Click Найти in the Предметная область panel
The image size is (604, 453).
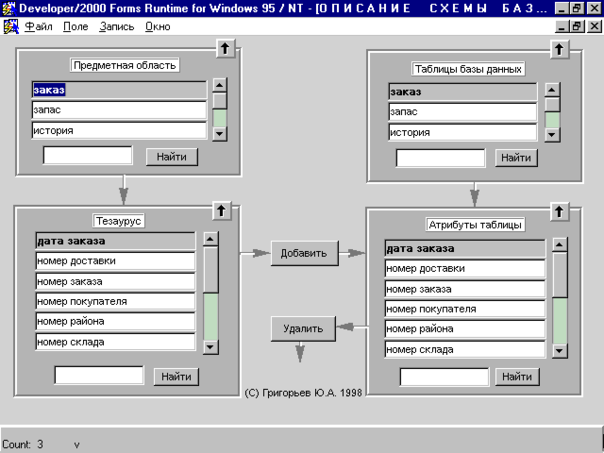click(x=172, y=157)
